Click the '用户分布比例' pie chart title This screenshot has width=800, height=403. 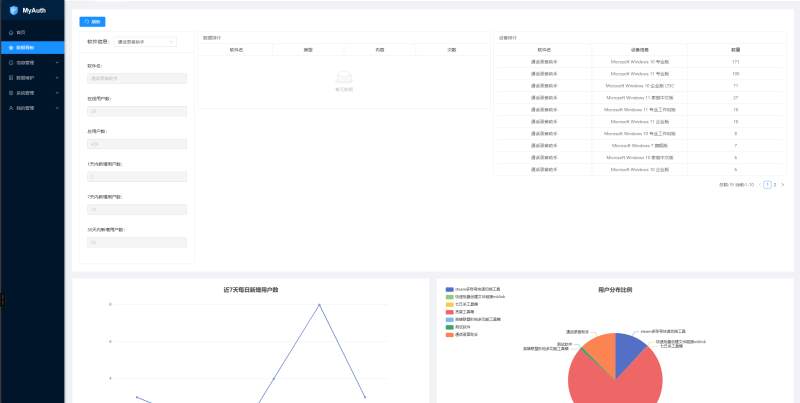pyautogui.click(x=615, y=290)
